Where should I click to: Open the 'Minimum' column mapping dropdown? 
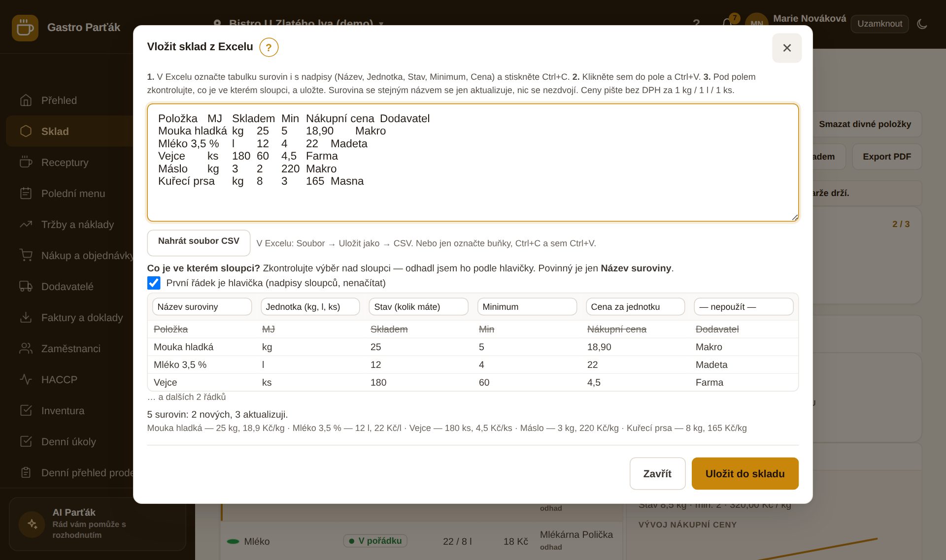(527, 307)
